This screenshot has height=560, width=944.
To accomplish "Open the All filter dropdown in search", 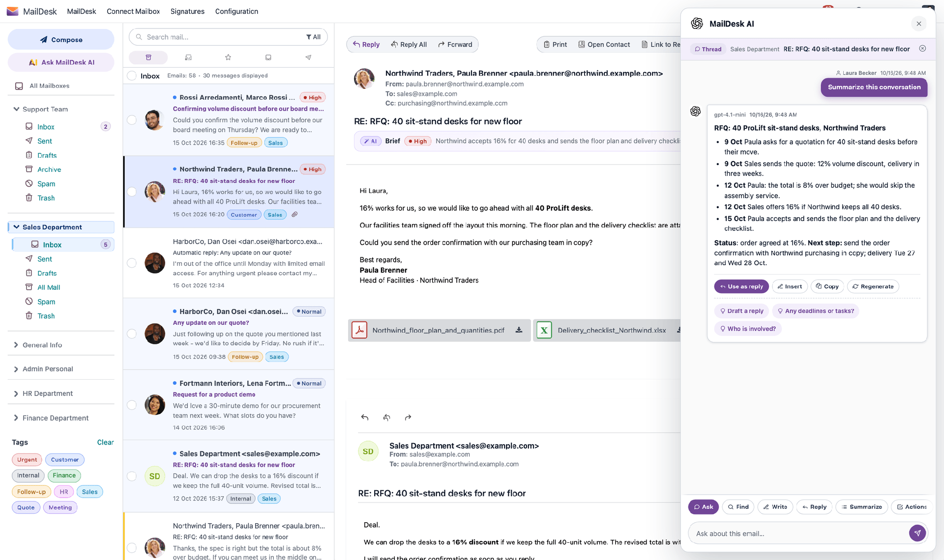I will coord(313,37).
